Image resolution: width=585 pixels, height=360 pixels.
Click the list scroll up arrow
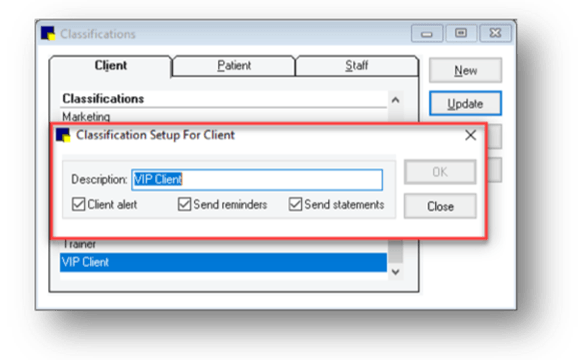pos(395,100)
